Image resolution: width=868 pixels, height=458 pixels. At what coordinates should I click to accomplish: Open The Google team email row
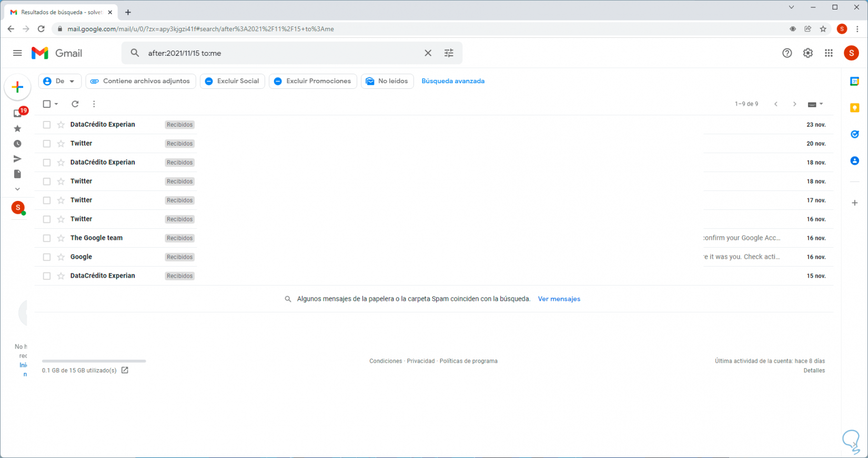(x=434, y=238)
